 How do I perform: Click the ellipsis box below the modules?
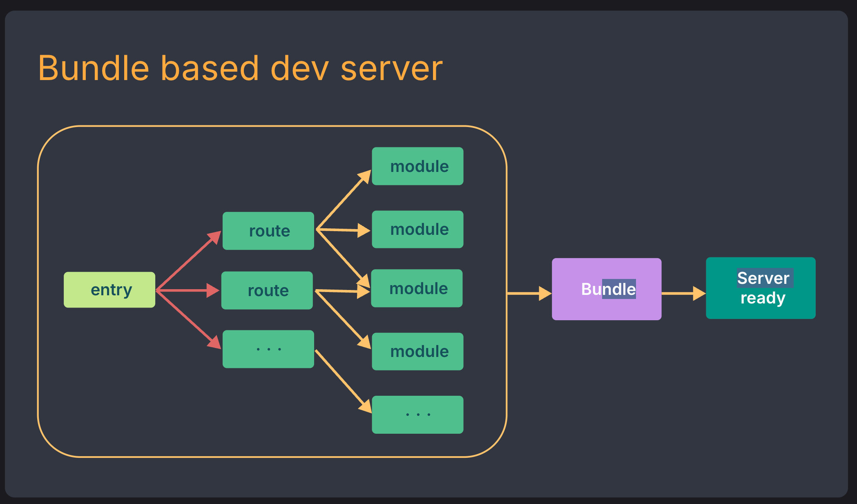coord(417,415)
